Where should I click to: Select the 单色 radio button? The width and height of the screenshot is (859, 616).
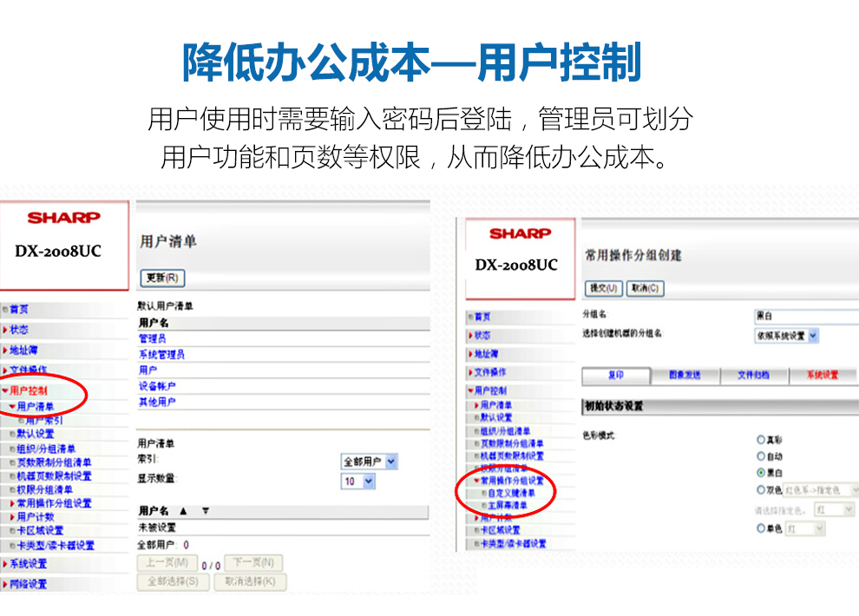[x=761, y=528]
